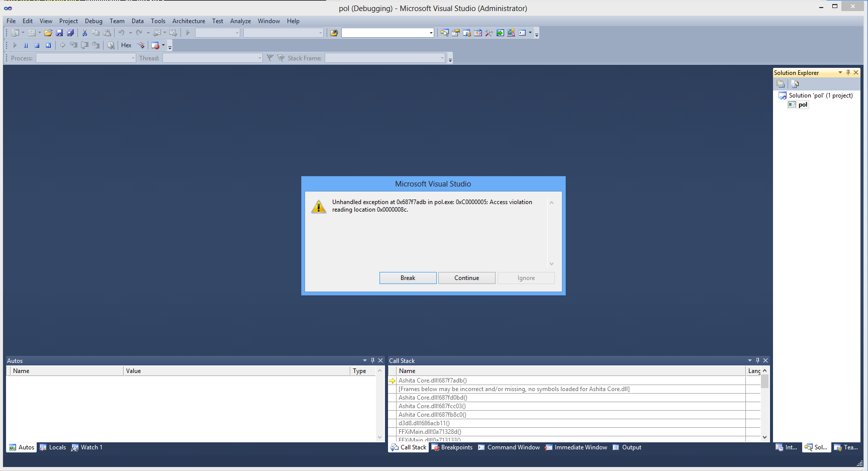The width and height of the screenshot is (868, 471).
Task: Click Continue in the exception dialog
Action: coord(466,278)
